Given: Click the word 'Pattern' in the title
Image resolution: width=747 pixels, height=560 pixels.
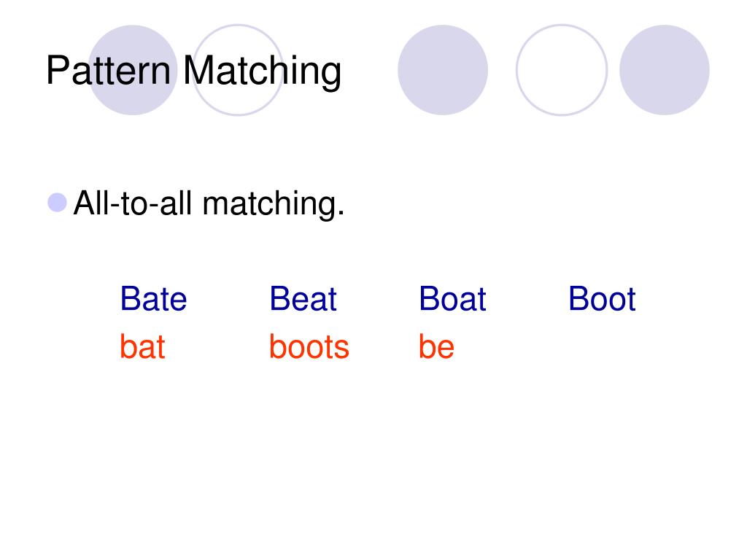Looking at the screenshot, I should pyautogui.click(x=108, y=71).
